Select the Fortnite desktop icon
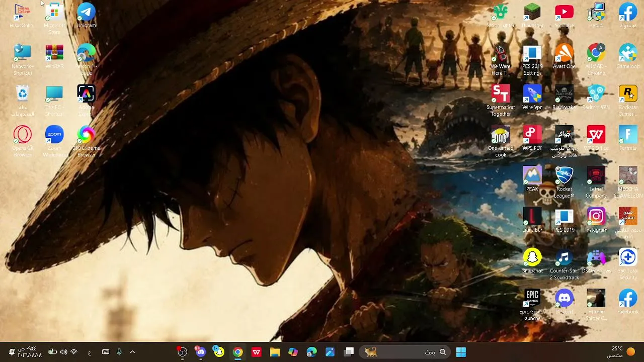Image resolution: width=644 pixels, height=362 pixels. point(628,138)
